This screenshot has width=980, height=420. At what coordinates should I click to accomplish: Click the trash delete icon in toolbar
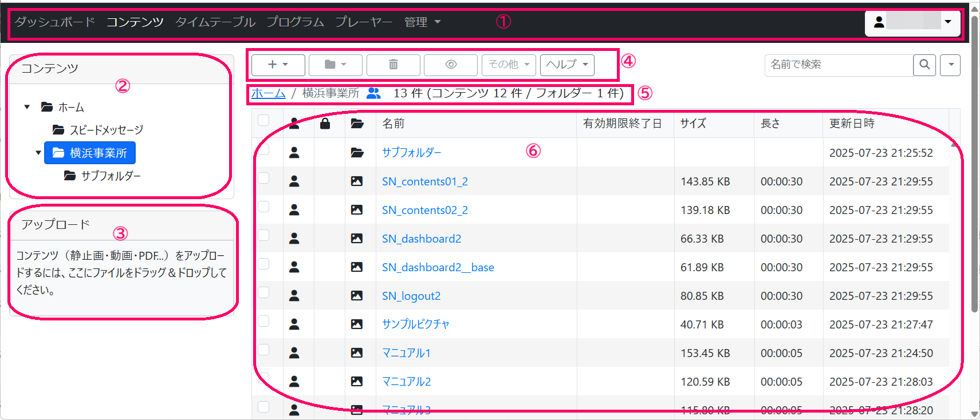point(393,65)
